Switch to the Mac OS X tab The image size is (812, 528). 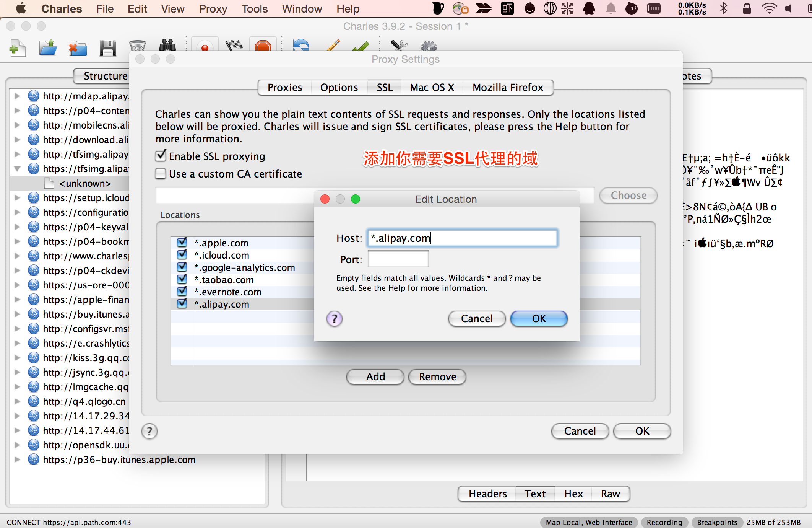[x=432, y=88]
